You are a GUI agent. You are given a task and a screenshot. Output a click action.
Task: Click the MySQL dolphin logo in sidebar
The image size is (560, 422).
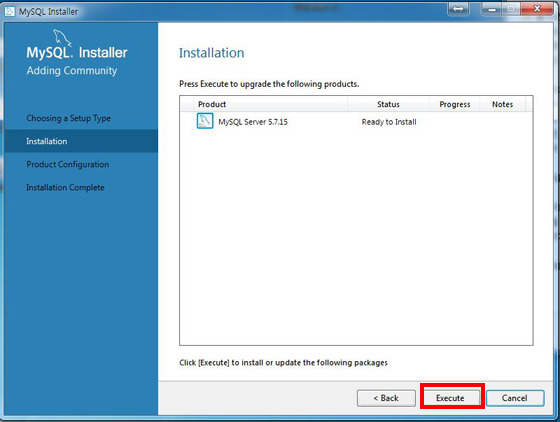(62, 38)
